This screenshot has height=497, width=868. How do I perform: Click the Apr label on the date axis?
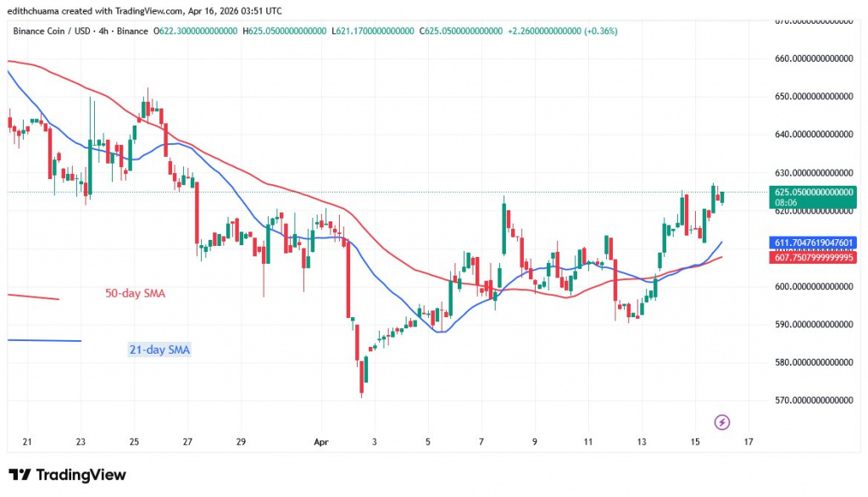click(x=321, y=442)
